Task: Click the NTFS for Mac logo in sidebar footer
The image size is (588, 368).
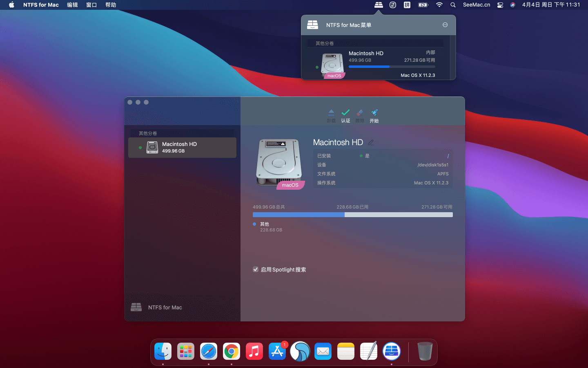Action: point(136,307)
